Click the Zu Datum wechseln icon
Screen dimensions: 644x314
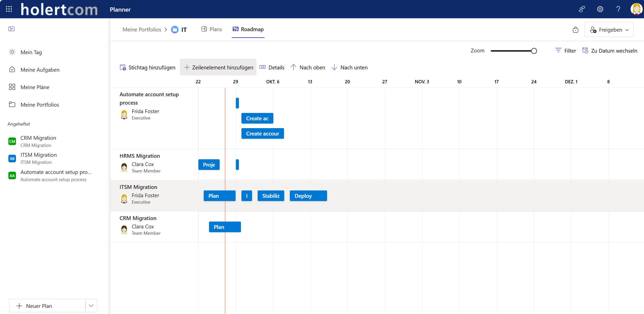tap(585, 50)
